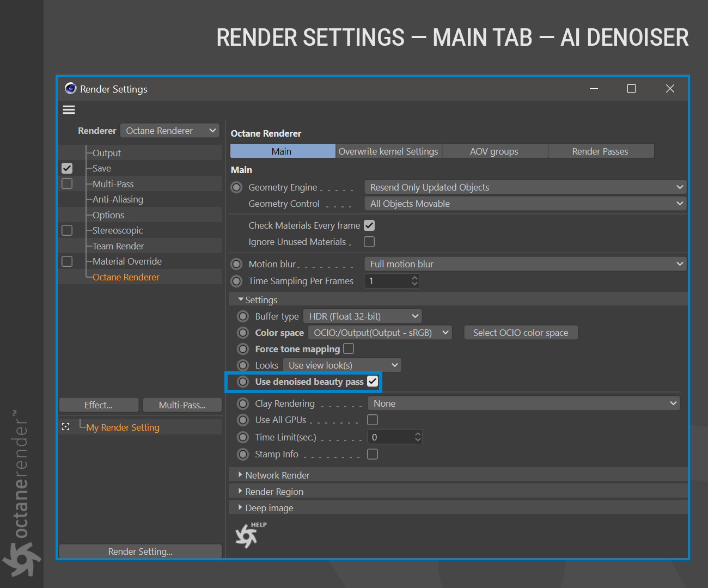708x588 pixels.
Task: Select My Render Setting preset
Action: click(x=123, y=427)
